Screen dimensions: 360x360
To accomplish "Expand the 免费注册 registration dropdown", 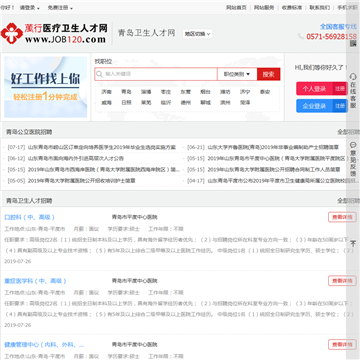I will (x=60, y=7).
